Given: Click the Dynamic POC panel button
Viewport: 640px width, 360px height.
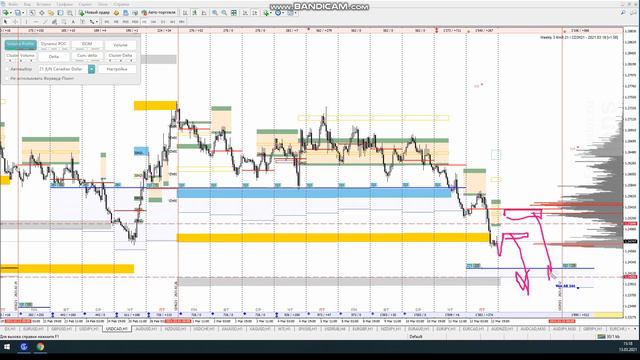Looking at the screenshot, I should point(53,44).
